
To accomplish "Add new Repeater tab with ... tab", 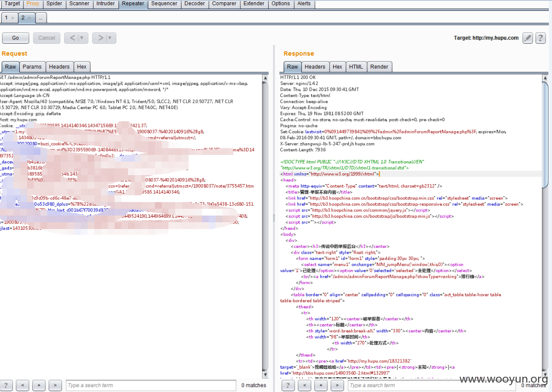I will click(40, 18).
